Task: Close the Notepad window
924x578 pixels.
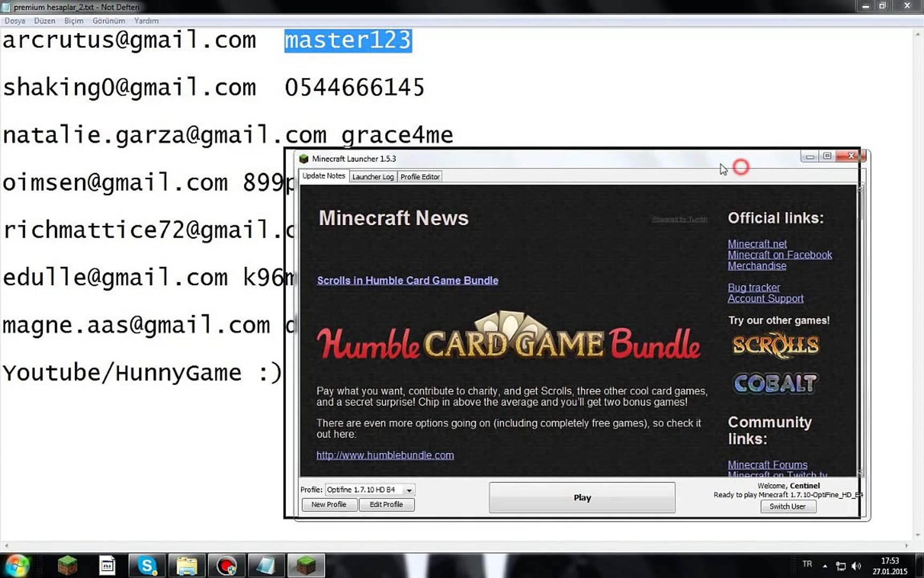Action: (907, 6)
